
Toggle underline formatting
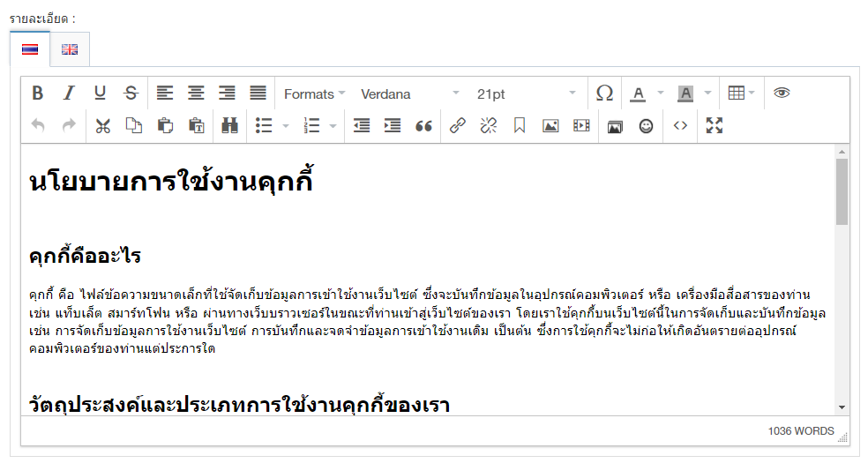[100, 93]
